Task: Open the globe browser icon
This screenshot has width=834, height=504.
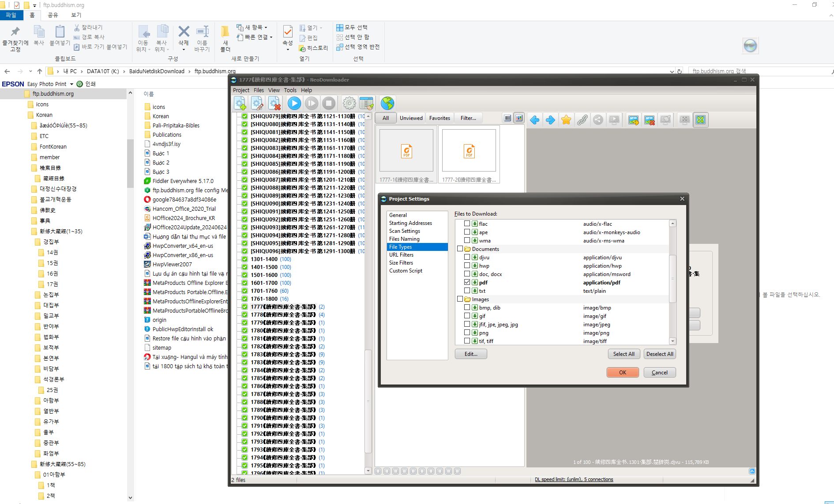Action: point(387,104)
